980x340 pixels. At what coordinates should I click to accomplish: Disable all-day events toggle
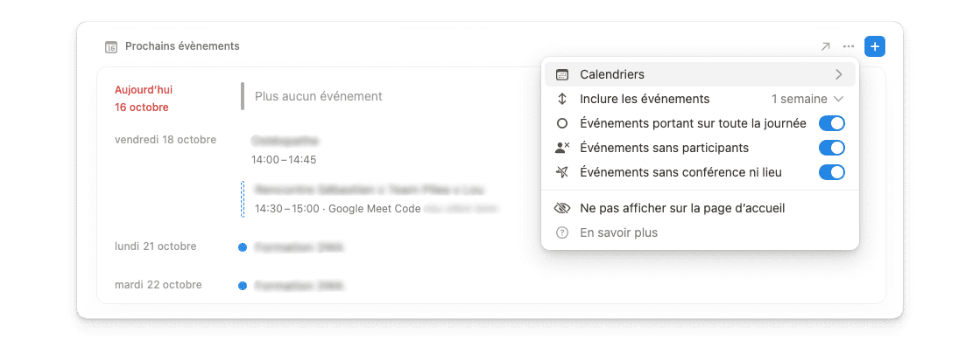coord(832,123)
